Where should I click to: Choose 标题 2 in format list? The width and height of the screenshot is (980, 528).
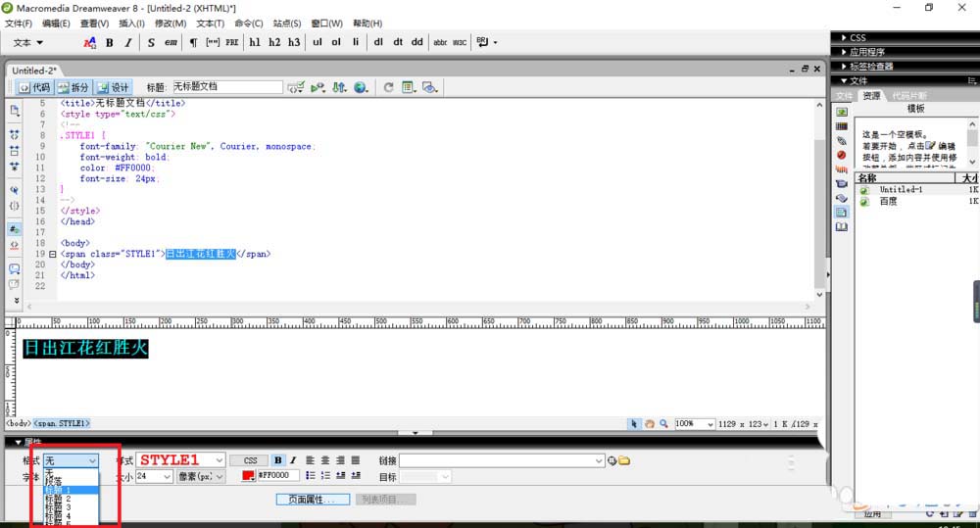point(58,499)
